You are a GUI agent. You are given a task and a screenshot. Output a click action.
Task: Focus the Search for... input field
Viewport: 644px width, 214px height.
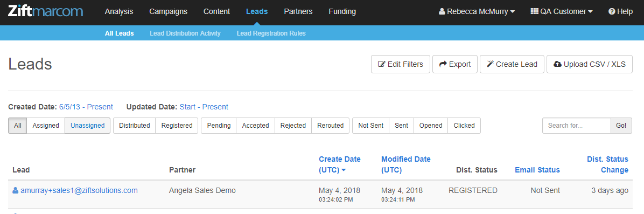pos(577,126)
